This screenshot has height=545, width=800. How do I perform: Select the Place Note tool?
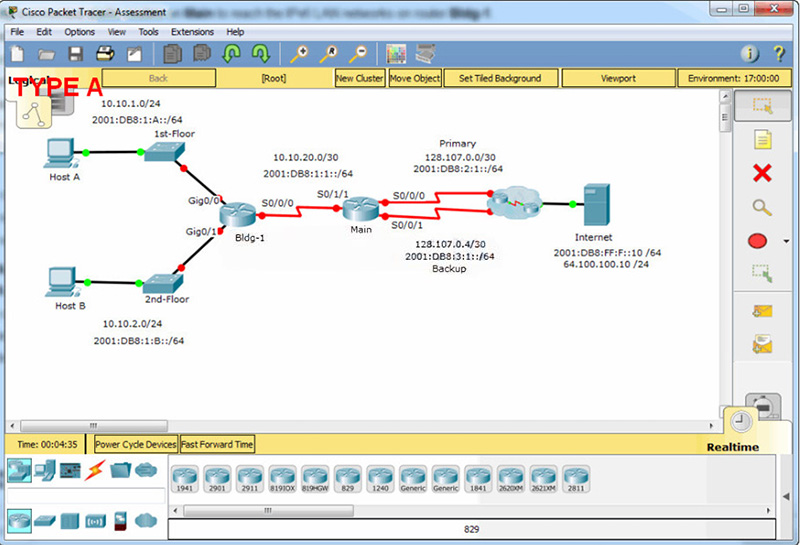point(762,139)
